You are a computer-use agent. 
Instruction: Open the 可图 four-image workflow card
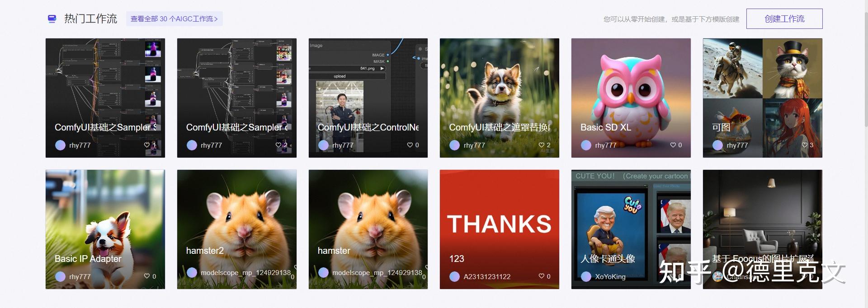click(763, 98)
